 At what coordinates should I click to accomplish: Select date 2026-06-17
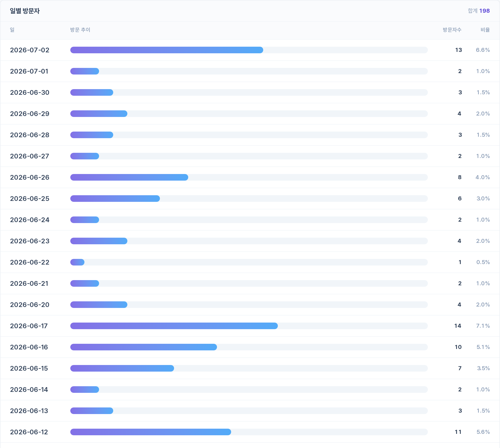pos(29,326)
